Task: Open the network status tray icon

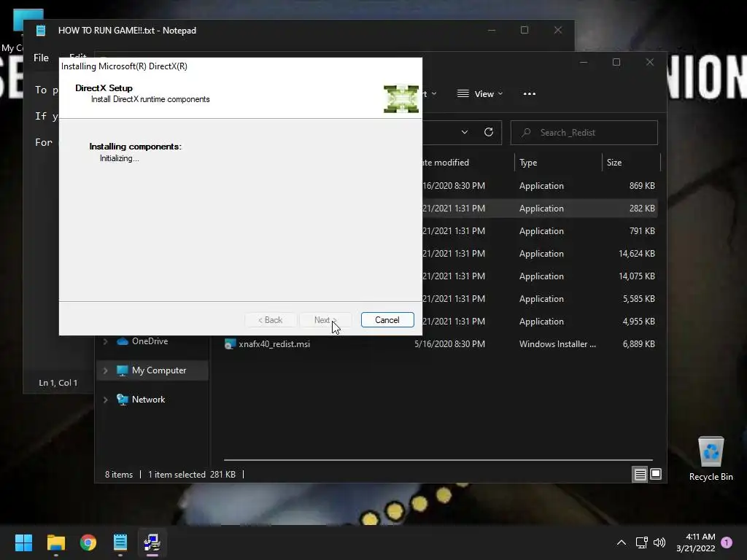Action: 641,542
